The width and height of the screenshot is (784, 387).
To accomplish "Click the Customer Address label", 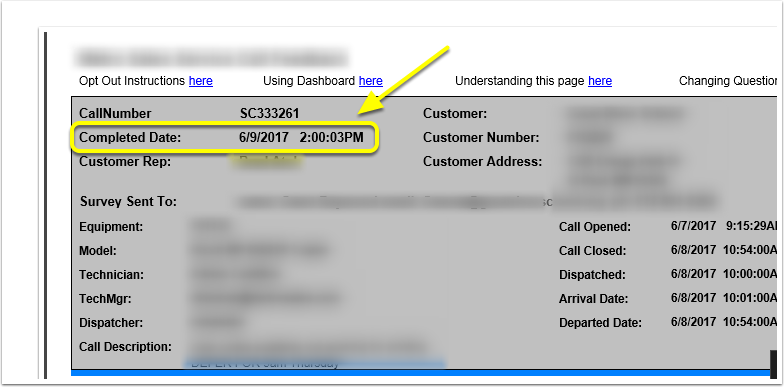I will (482, 162).
